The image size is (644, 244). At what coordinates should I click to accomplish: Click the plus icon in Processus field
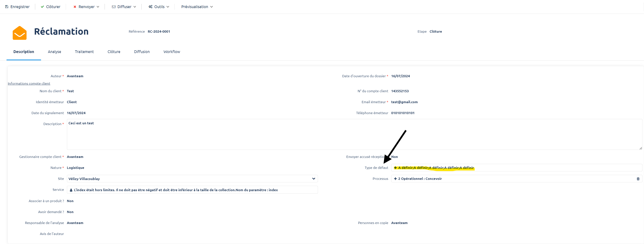point(395,179)
